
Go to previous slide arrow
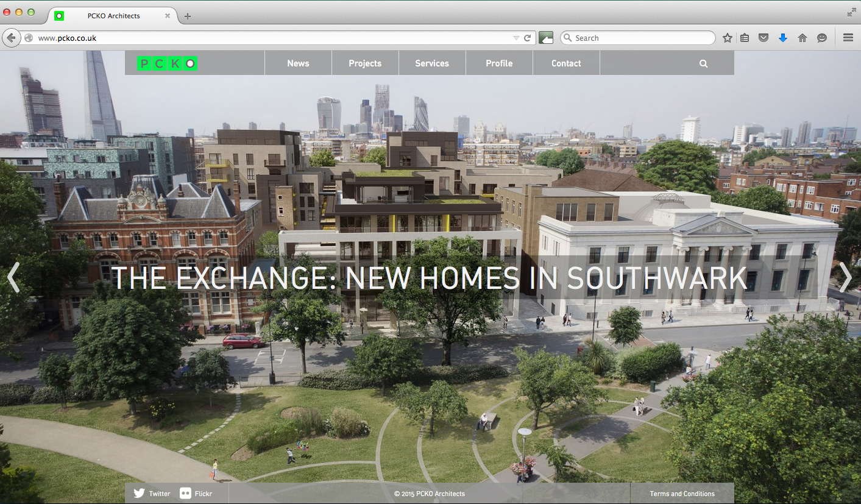pyautogui.click(x=13, y=277)
